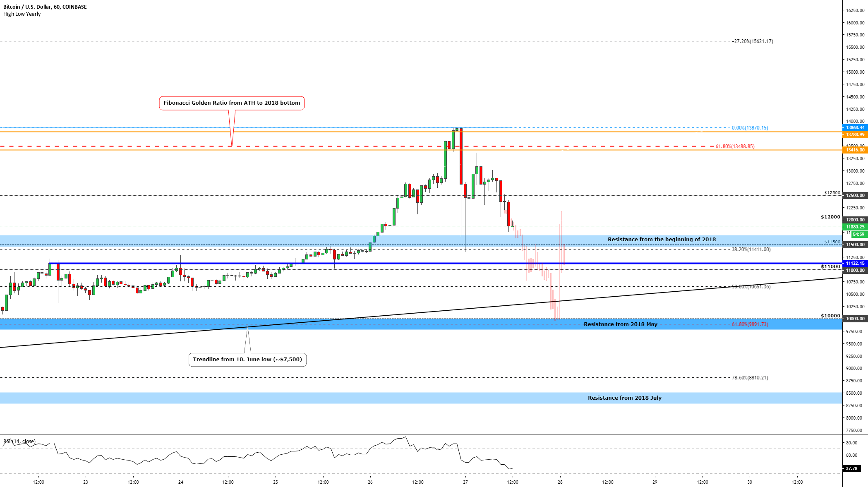Select the 11500.00 price axis tag

click(855, 245)
